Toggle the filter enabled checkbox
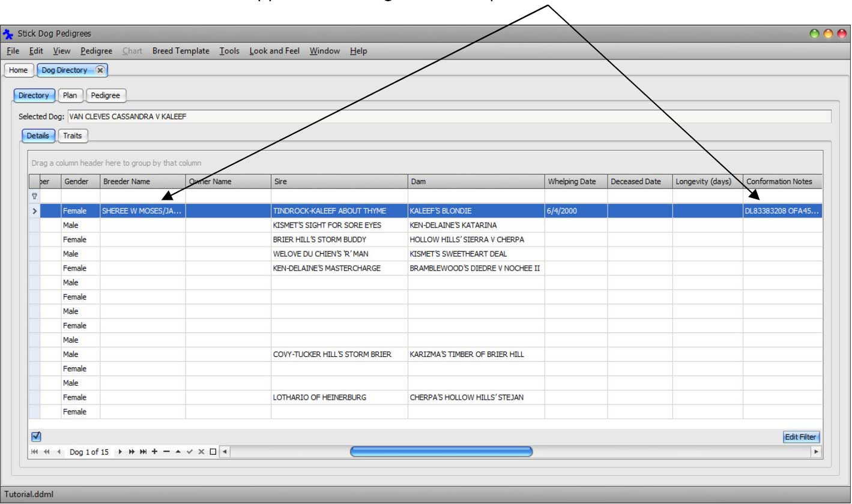 point(35,436)
